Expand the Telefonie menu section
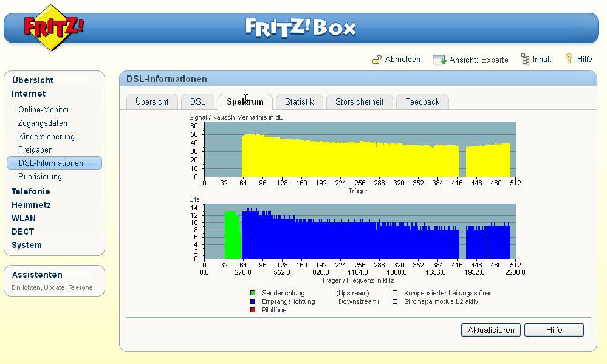Viewport: 607px width, 364px height. pos(30,191)
